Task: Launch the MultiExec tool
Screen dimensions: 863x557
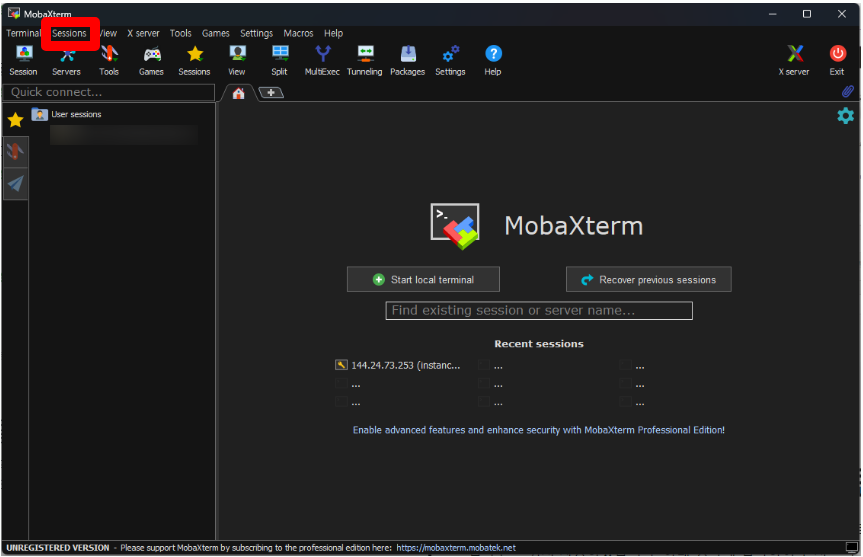Action: click(323, 61)
